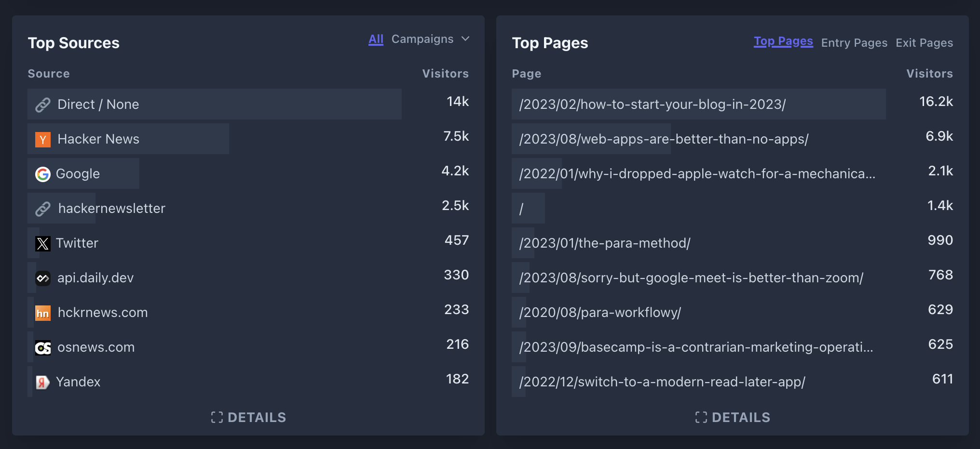Click the api.daily.dev favicon
The image size is (980, 449).
43,278
